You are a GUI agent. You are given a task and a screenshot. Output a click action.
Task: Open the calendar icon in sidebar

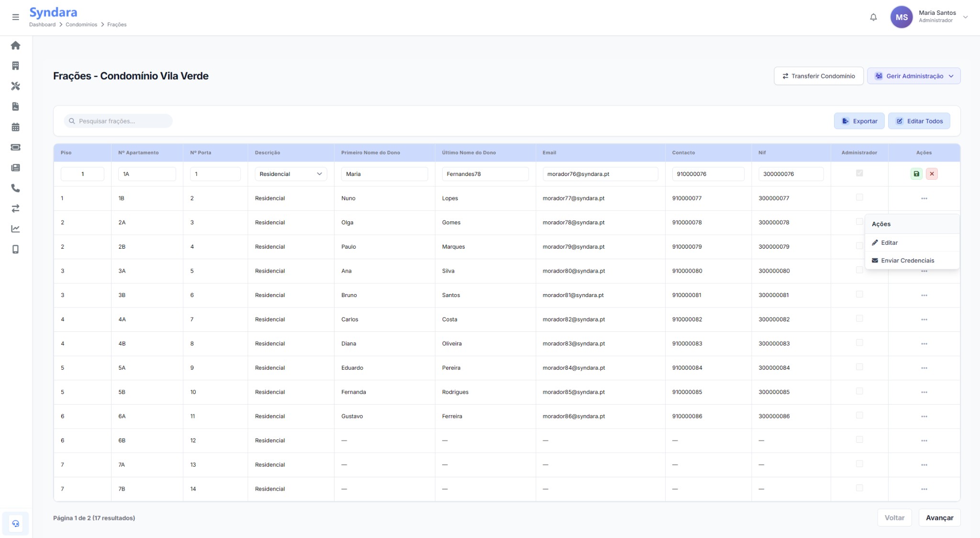(x=15, y=127)
